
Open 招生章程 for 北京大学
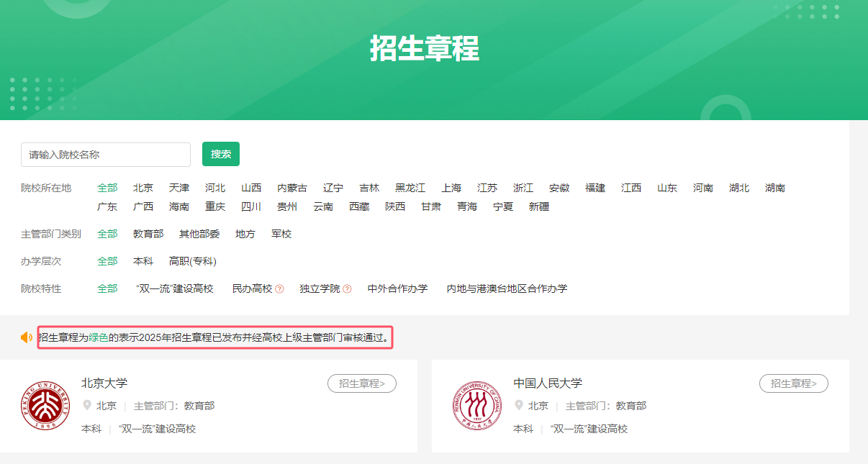pyautogui.click(x=361, y=383)
